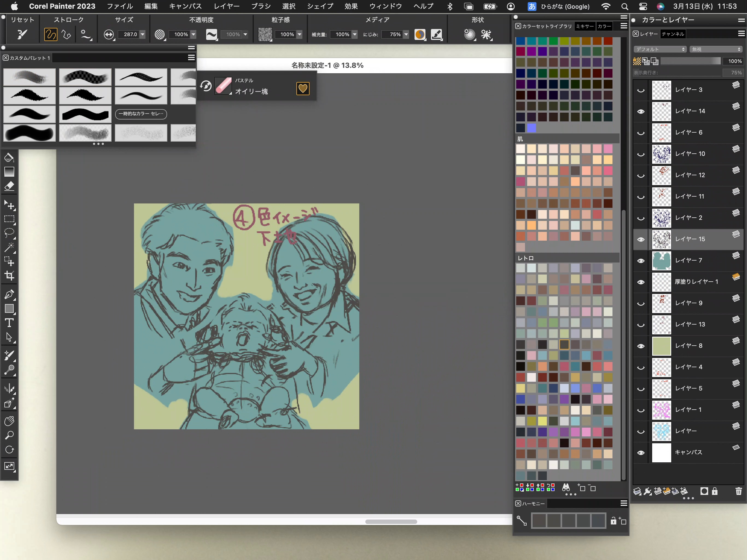Image resolution: width=747 pixels, height=560 pixels.
Task: Choose straight line stroke style
Action: (66, 34)
